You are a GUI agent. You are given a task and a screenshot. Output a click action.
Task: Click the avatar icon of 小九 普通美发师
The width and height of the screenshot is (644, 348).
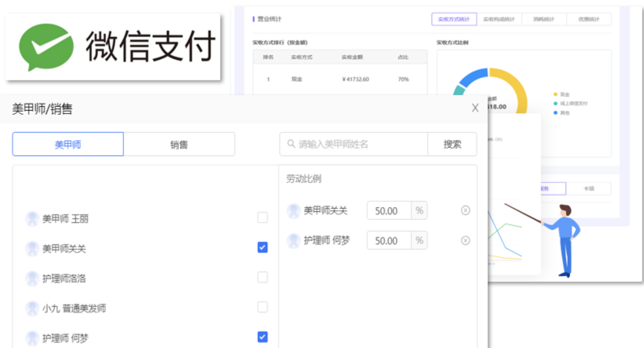pyautogui.click(x=32, y=308)
